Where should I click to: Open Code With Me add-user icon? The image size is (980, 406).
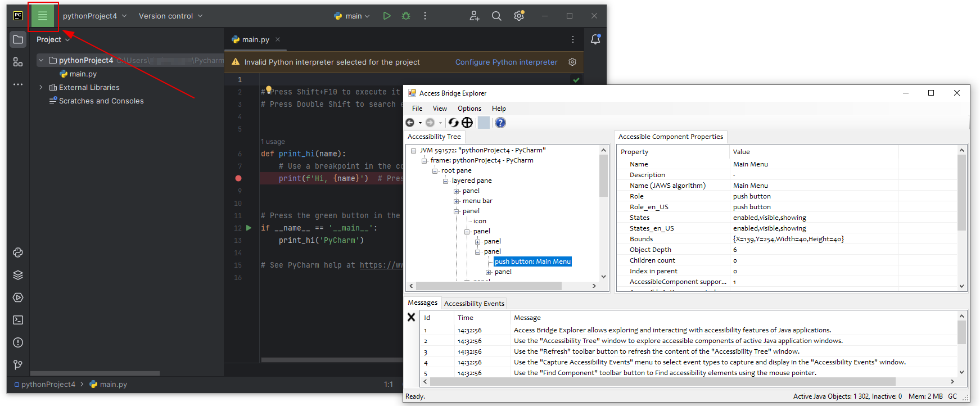(x=475, y=16)
